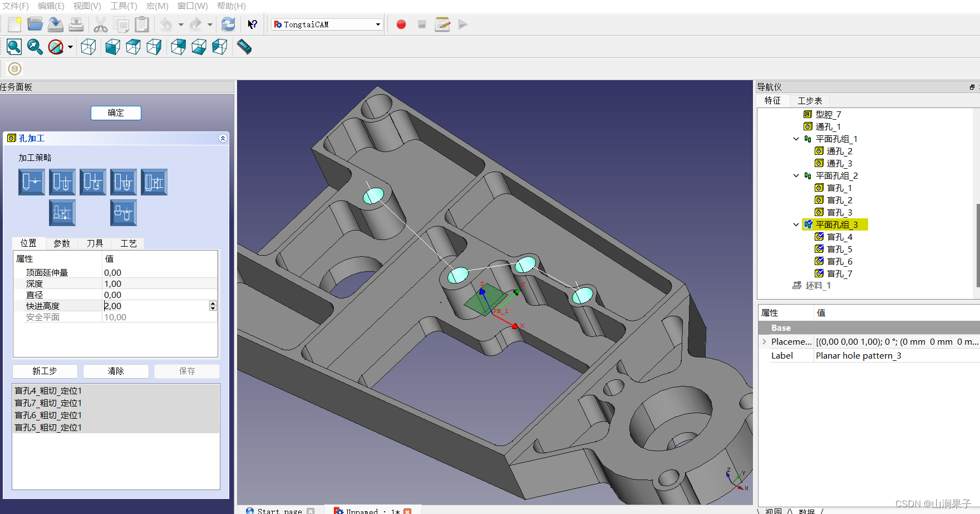Select the spot drilling strategy icon
This screenshot has height=514, width=980.
(32, 182)
